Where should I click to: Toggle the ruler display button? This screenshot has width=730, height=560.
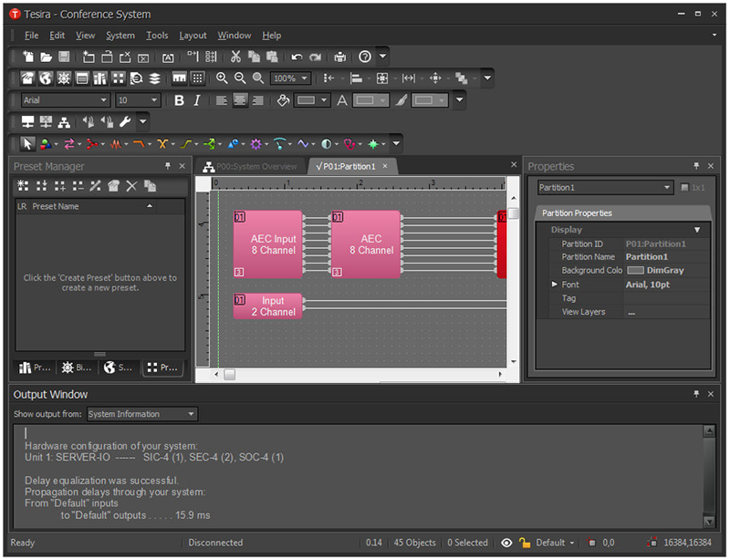179,78
